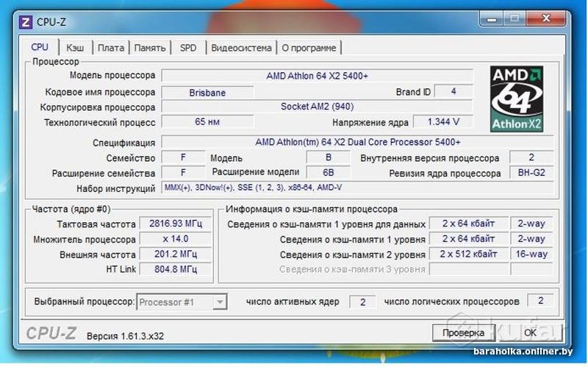Click the Модель value B

click(x=329, y=157)
